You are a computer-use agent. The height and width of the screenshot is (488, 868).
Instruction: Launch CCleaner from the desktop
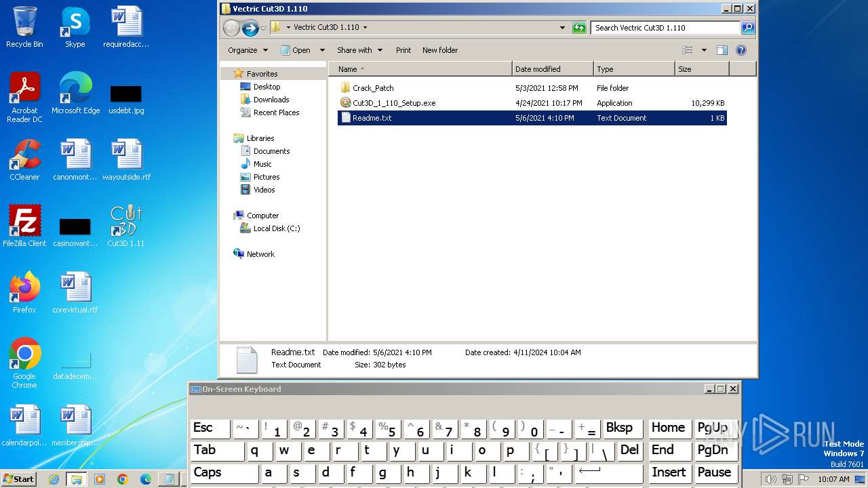tap(24, 160)
